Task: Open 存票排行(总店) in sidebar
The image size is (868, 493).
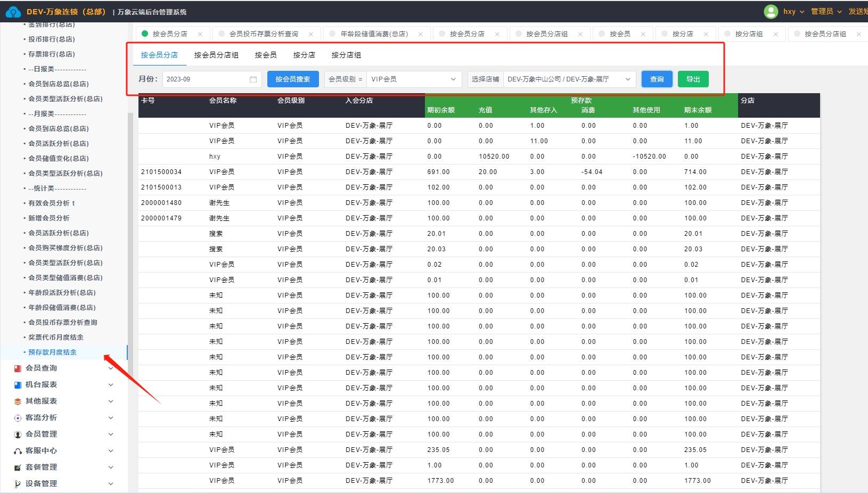Action: tap(52, 54)
